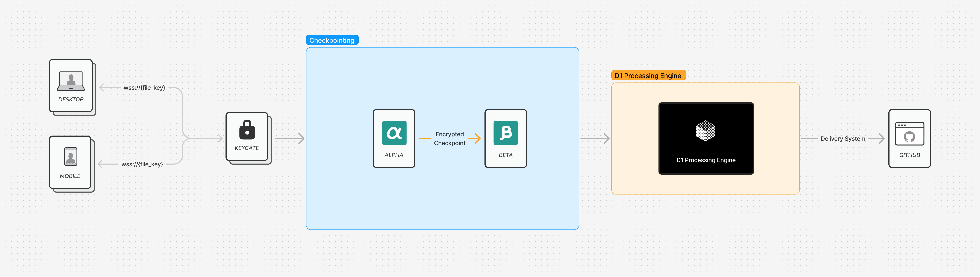980x277 pixels.
Task: Click arrowhead pointing at Mobile card
Action: pos(100,164)
